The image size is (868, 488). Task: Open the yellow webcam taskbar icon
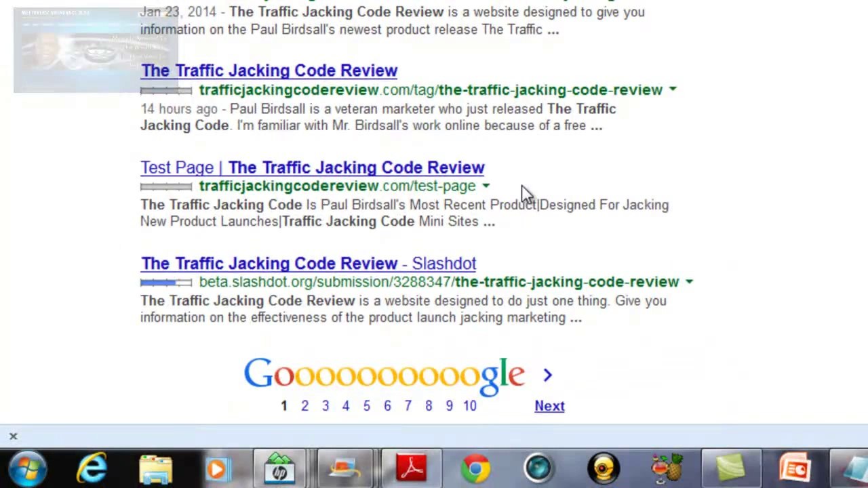click(603, 469)
